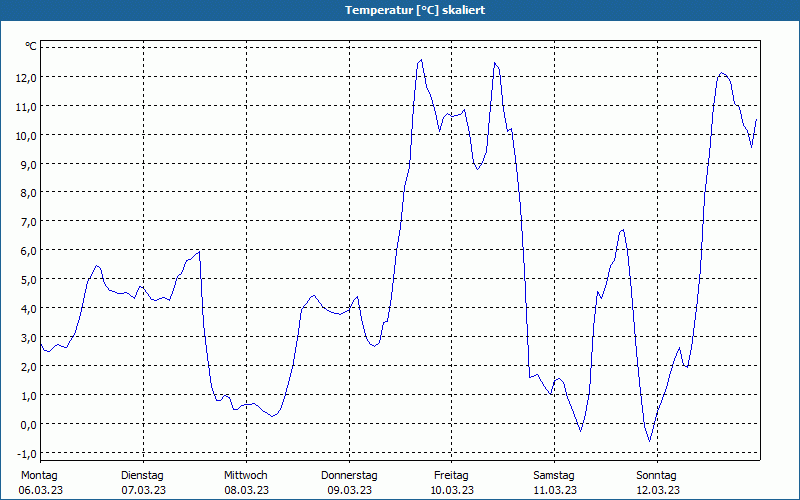Image resolution: width=800 pixels, height=500 pixels.
Task: Select the 12,0 y-axis label
Action: [26, 77]
